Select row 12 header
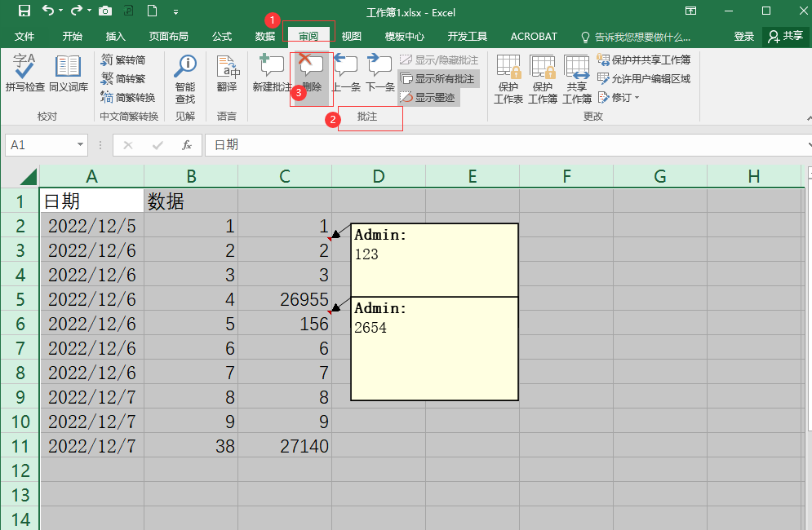 (x=20, y=470)
